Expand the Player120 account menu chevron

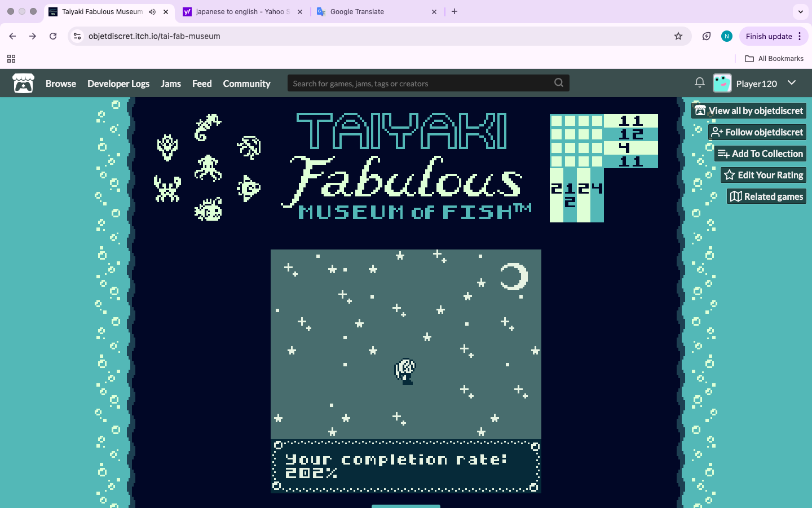coord(792,83)
